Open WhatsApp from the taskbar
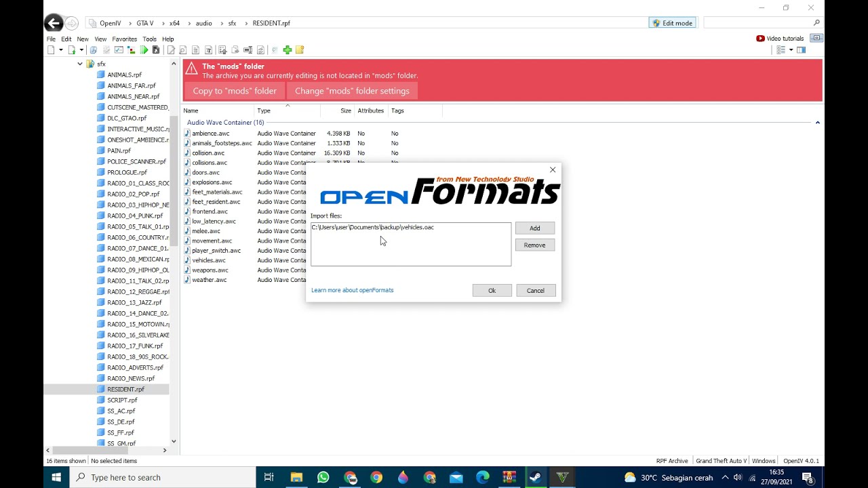 click(323, 477)
